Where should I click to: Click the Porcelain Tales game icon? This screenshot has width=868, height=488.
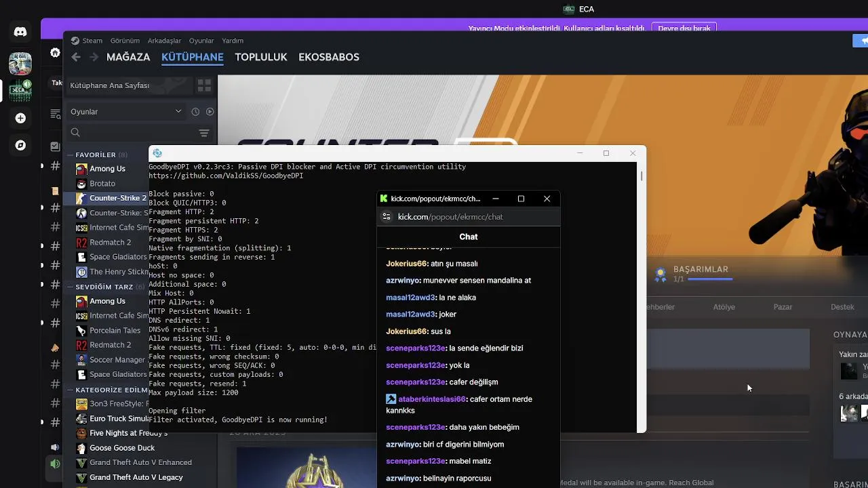(81, 331)
